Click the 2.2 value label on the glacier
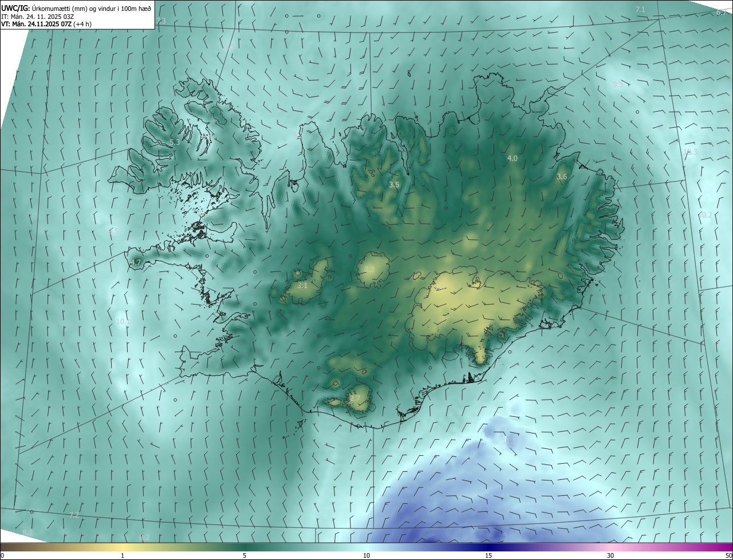The height and width of the screenshot is (560, 733). pos(369,269)
